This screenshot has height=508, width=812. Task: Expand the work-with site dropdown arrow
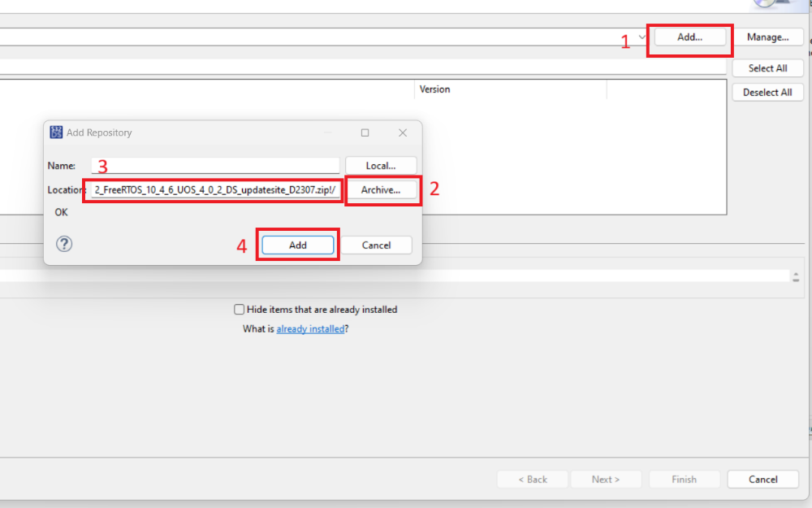point(642,37)
